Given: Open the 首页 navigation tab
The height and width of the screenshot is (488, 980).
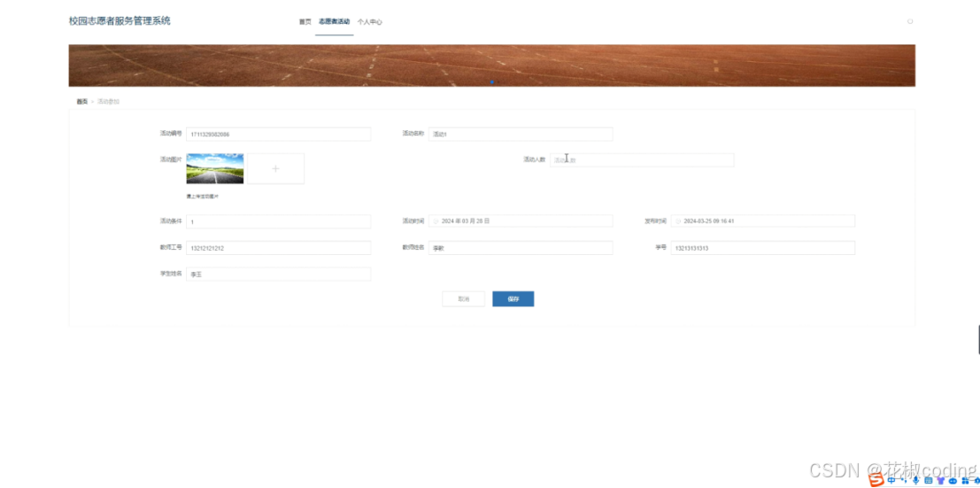Looking at the screenshot, I should tap(305, 22).
